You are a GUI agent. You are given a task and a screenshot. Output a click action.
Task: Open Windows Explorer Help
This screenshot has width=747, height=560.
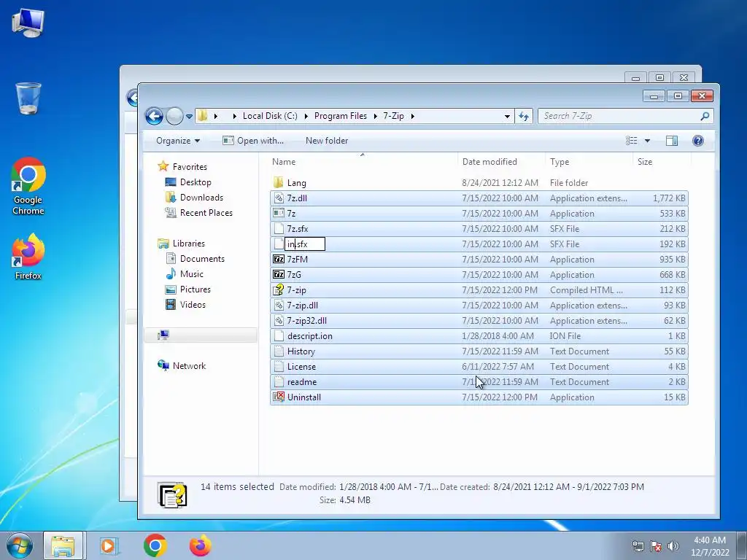pos(698,141)
